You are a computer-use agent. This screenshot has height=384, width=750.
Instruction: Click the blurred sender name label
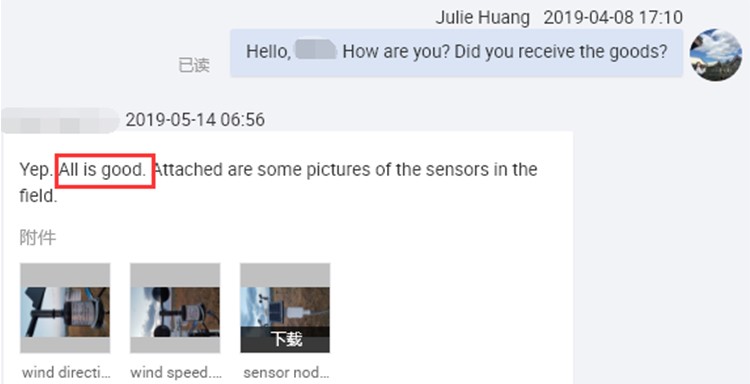pos(60,120)
